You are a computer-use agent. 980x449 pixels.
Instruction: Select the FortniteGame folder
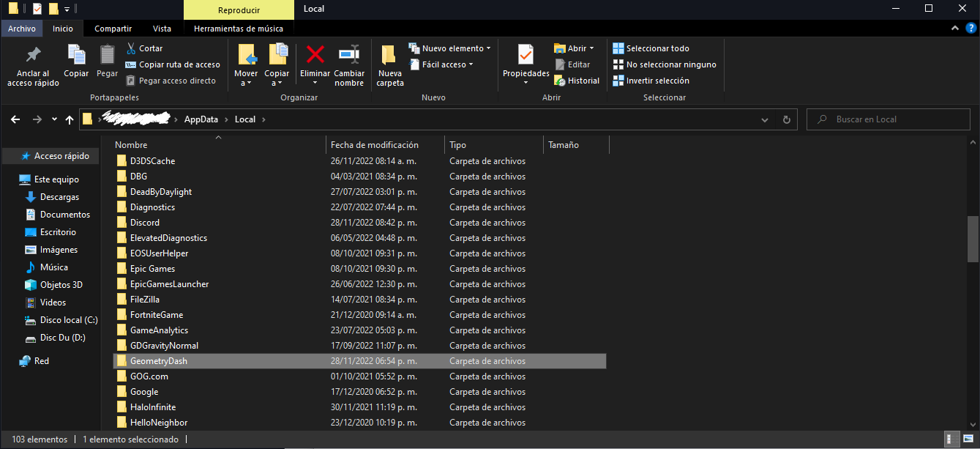tap(157, 315)
